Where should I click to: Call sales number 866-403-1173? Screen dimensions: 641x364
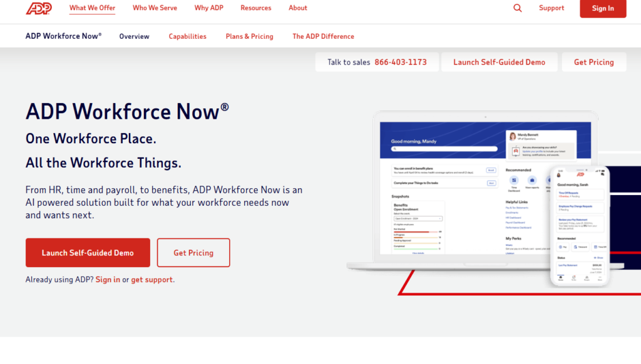click(x=400, y=62)
